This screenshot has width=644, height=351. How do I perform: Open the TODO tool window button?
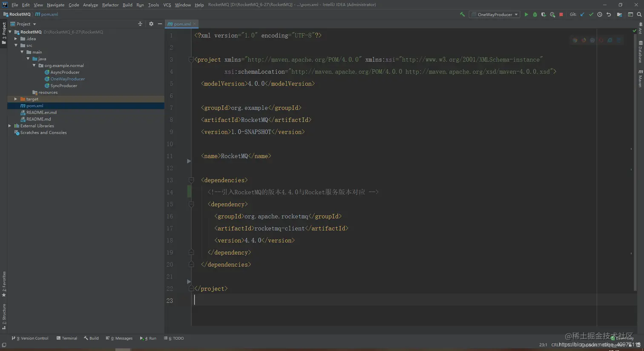tap(174, 338)
